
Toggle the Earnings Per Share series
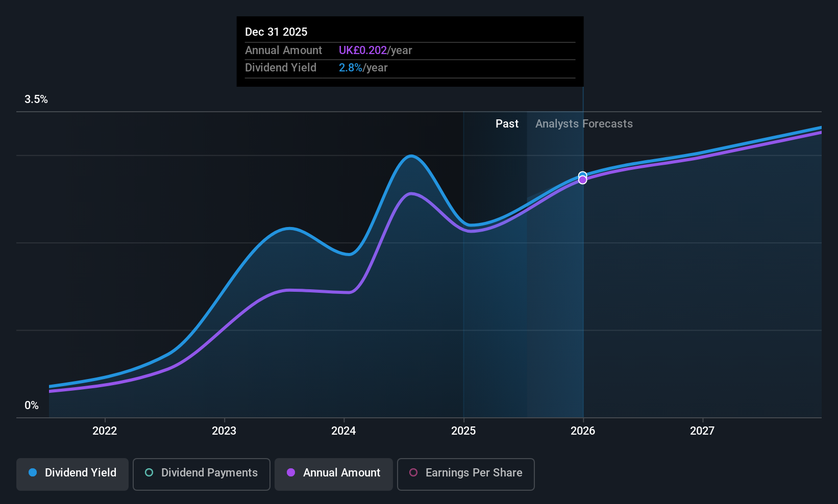(465, 474)
